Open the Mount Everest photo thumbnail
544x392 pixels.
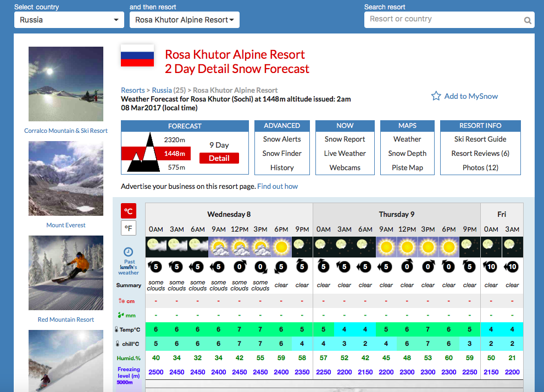(66, 178)
